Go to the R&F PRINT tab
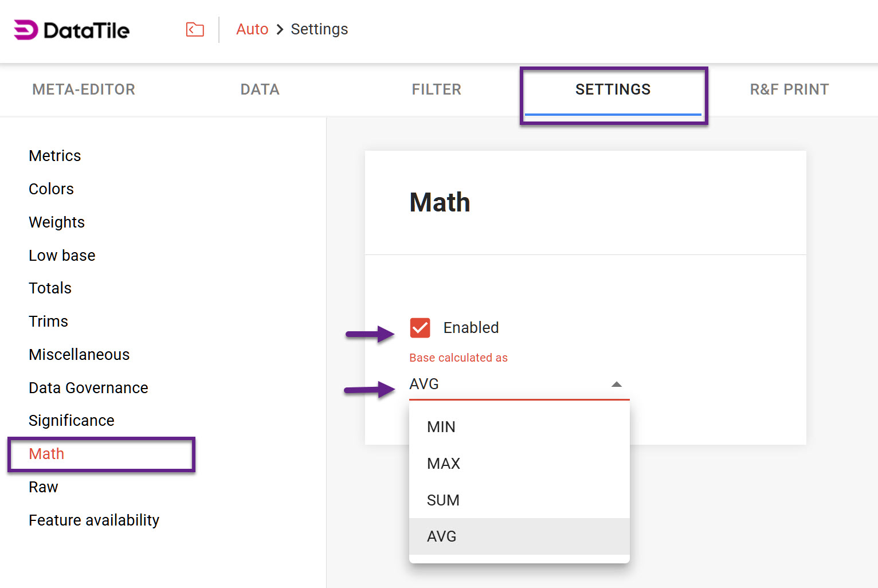This screenshot has height=588, width=878. (x=789, y=89)
